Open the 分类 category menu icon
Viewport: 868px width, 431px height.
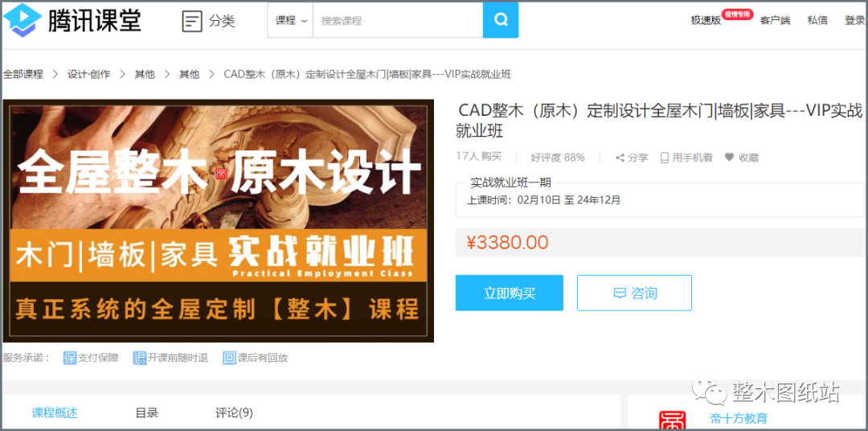click(192, 21)
